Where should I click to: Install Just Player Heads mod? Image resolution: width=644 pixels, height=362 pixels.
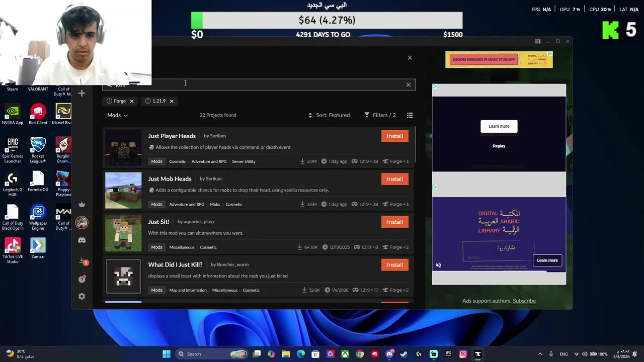point(394,136)
